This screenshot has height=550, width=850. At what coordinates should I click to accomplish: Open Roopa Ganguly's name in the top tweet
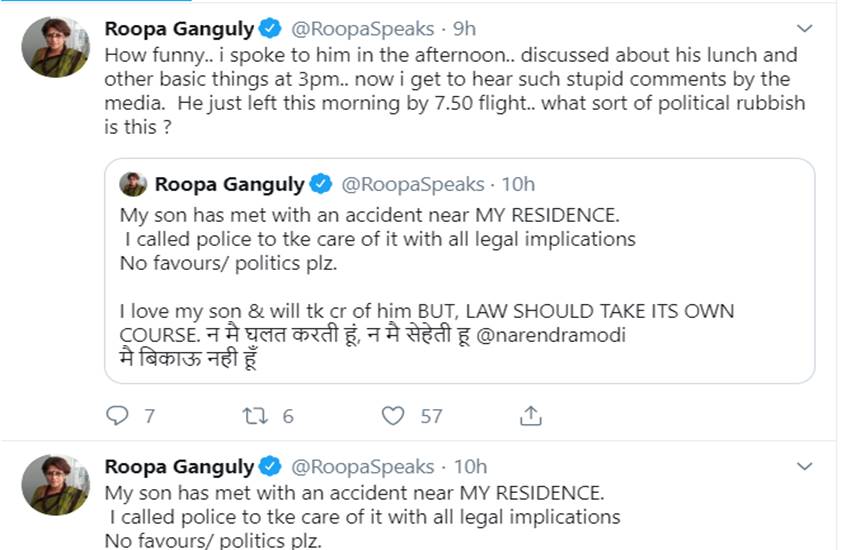tap(179, 29)
